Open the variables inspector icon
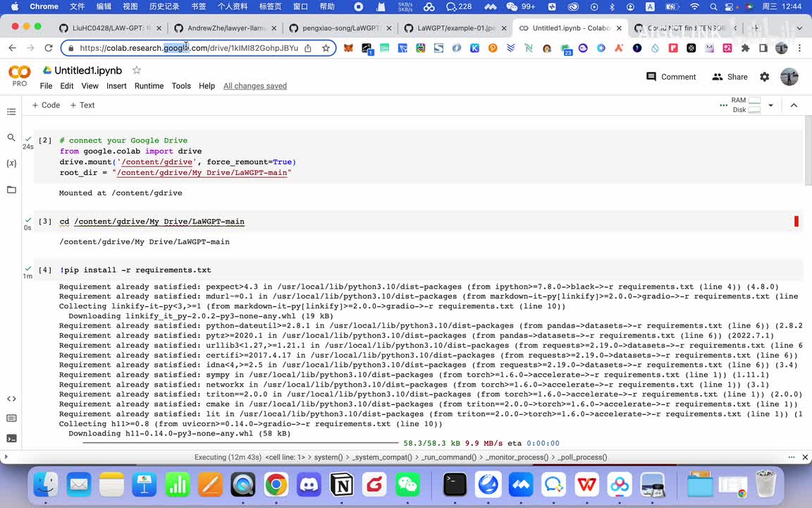The width and height of the screenshot is (812, 508). coord(11,164)
